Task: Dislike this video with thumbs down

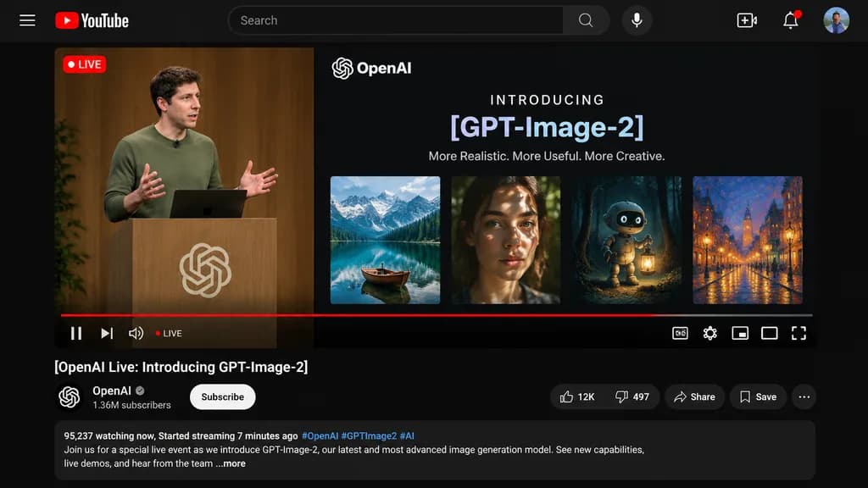Action: tap(632, 396)
